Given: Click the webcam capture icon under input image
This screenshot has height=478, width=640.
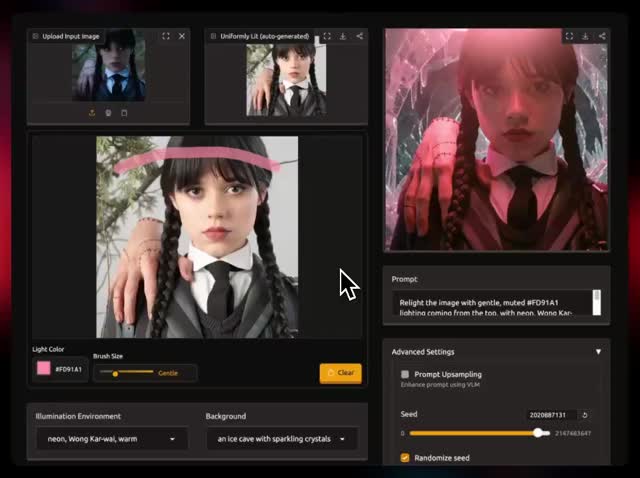Looking at the screenshot, I should pos(108,113).
